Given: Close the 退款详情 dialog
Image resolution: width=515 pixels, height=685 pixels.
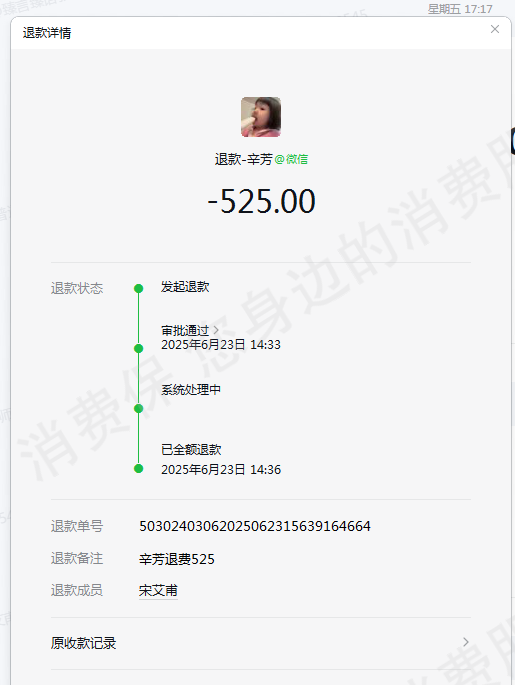Looking at the screenshot, I should click(494, 29).
